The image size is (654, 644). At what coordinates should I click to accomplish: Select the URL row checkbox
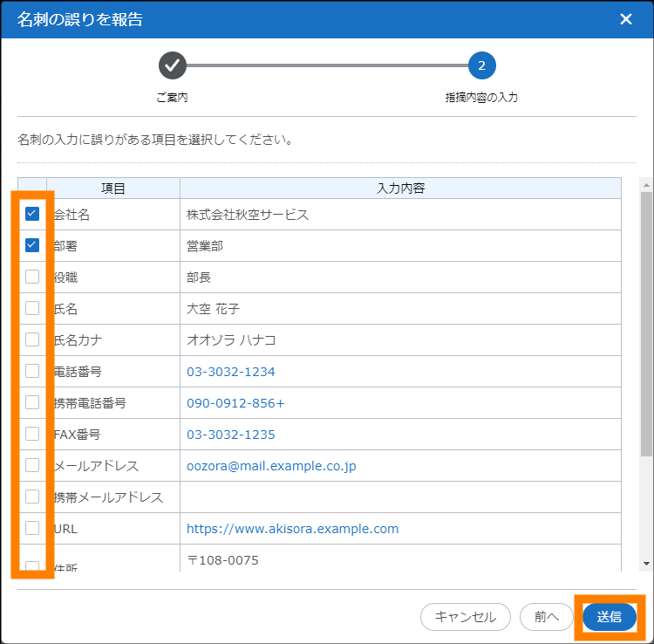(32, 528)
